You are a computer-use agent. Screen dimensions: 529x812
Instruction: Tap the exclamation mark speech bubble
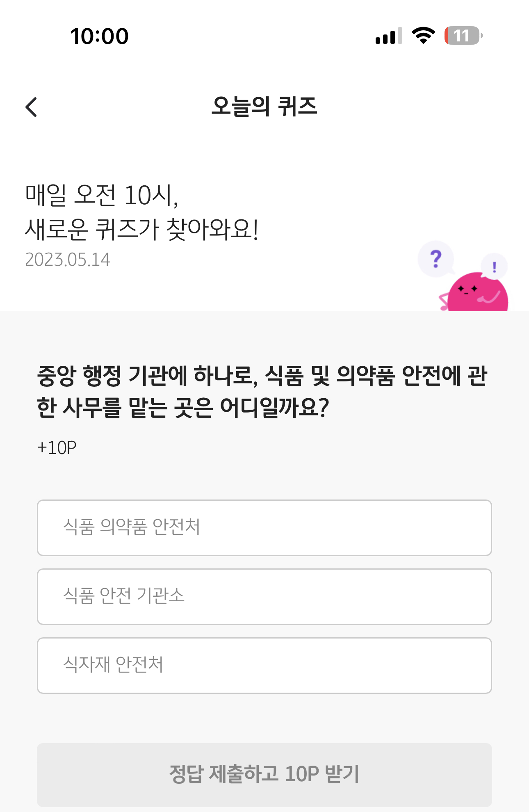click(x=494, y=267)
